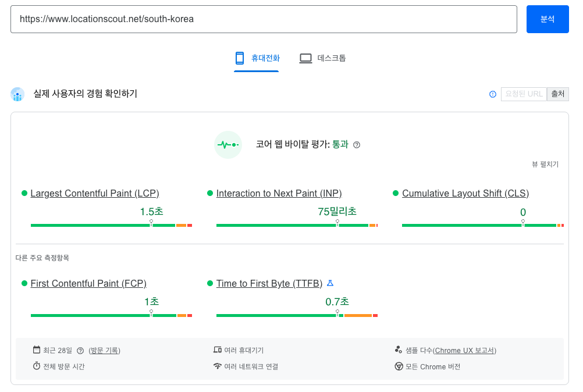Screen dimensions: 583x392
Task: Click the green status dot beside FCP
Action: [x=24, y=283]
